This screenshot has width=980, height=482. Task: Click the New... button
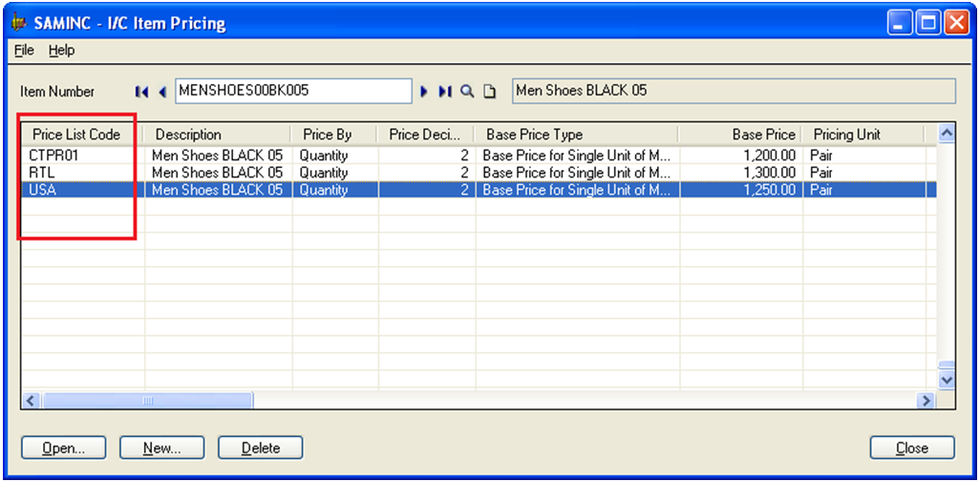(161, 448)
